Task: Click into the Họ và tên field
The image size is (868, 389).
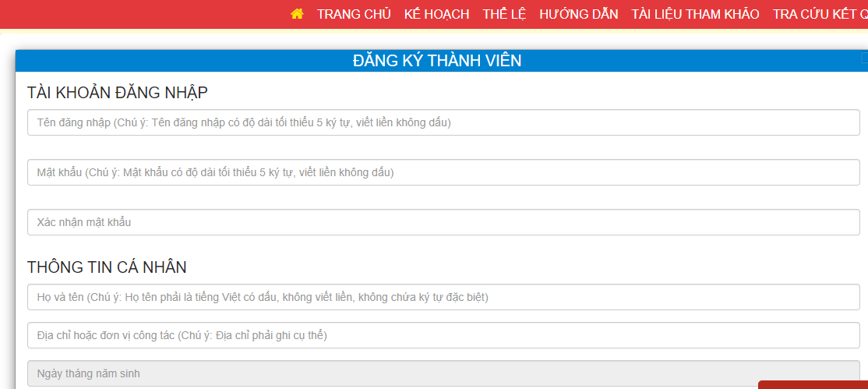Action: tap(443, 297)
